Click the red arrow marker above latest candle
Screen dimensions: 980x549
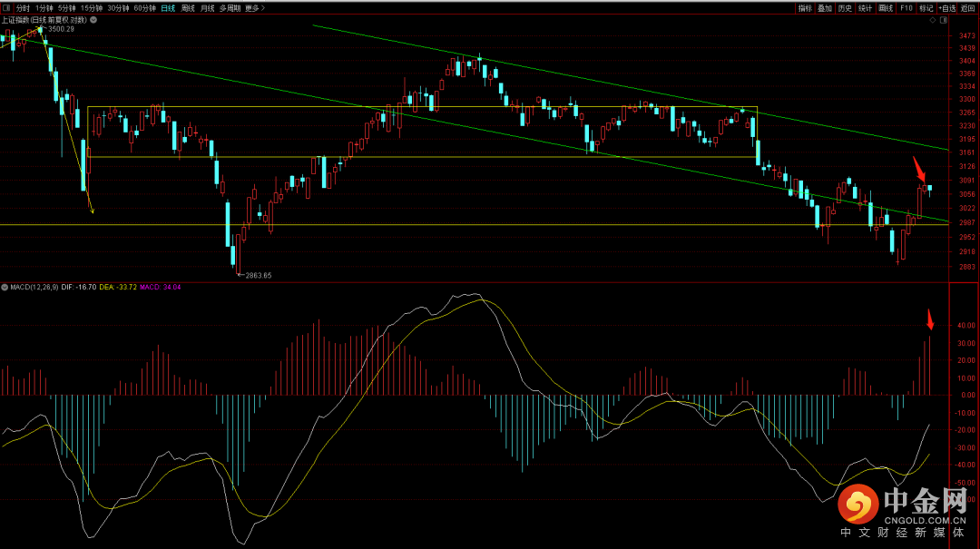pos(919,170)
